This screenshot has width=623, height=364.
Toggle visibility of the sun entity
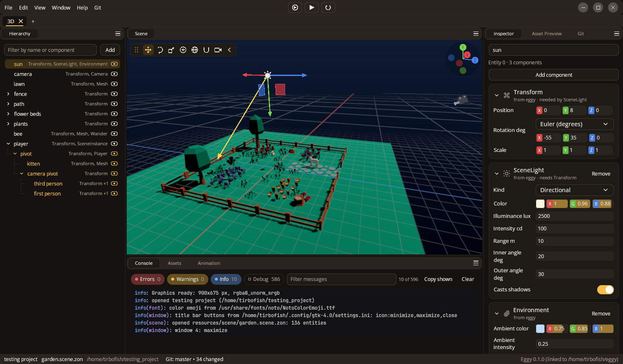(114, 64)
